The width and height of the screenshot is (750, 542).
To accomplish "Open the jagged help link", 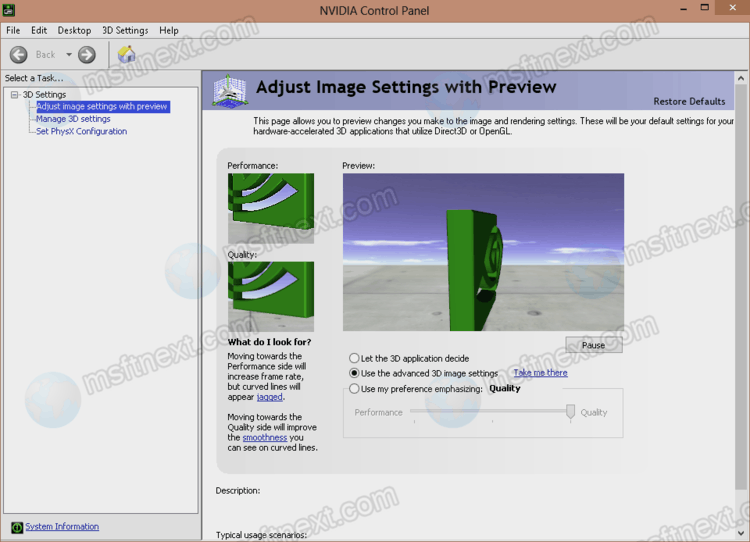I will [x=270, y=397].
